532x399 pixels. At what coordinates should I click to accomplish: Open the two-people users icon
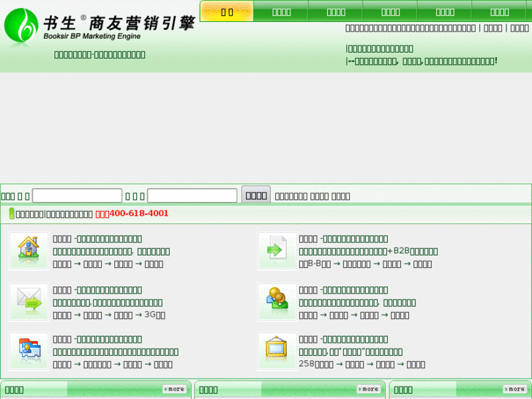click(x=277, y=302)
